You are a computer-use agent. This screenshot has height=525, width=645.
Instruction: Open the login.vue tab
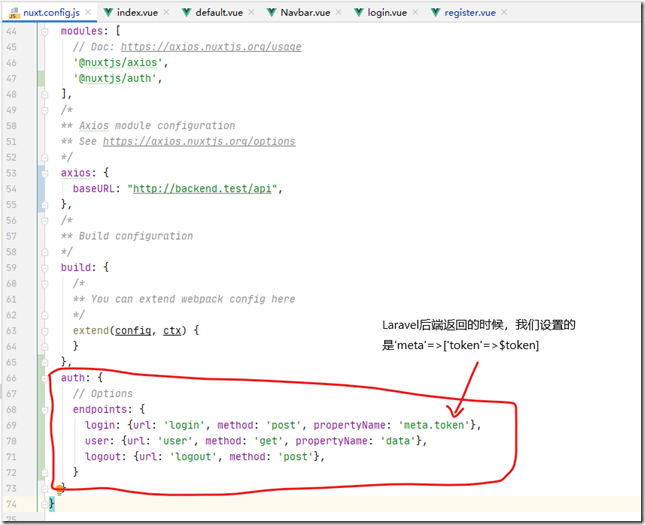[x=387, y=12]
